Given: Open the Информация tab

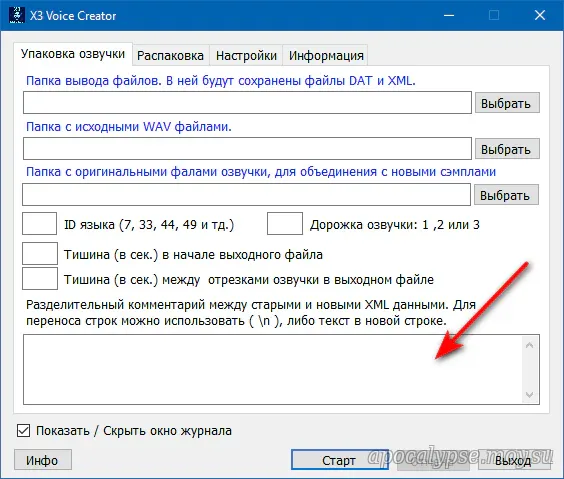Looking at the screenshot, I should pos(326,55).
